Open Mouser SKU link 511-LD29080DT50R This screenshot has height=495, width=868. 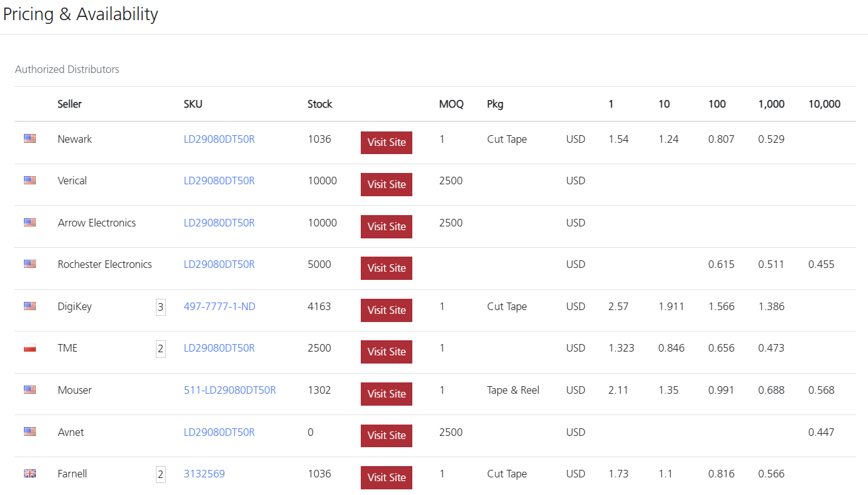pyautogui.click(x=229, y=390)
